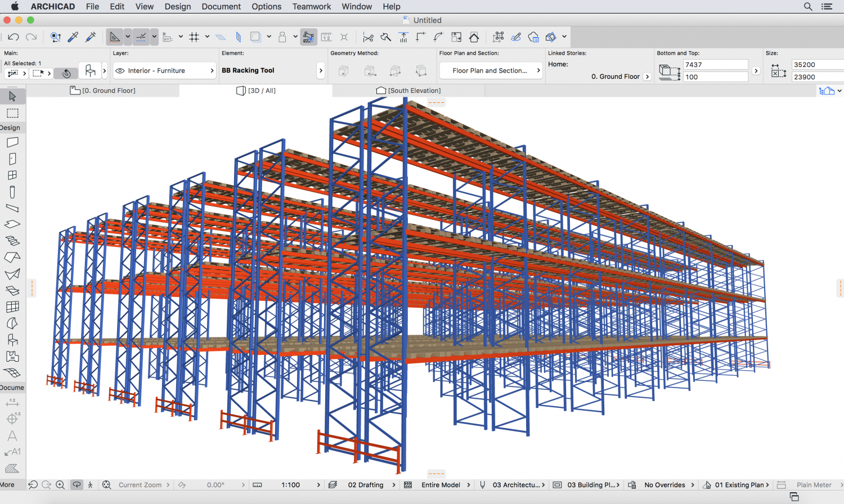The width and height of the screenshot is (844, 504).
Task: Activate the Slab tool
Action: [12, 224]
